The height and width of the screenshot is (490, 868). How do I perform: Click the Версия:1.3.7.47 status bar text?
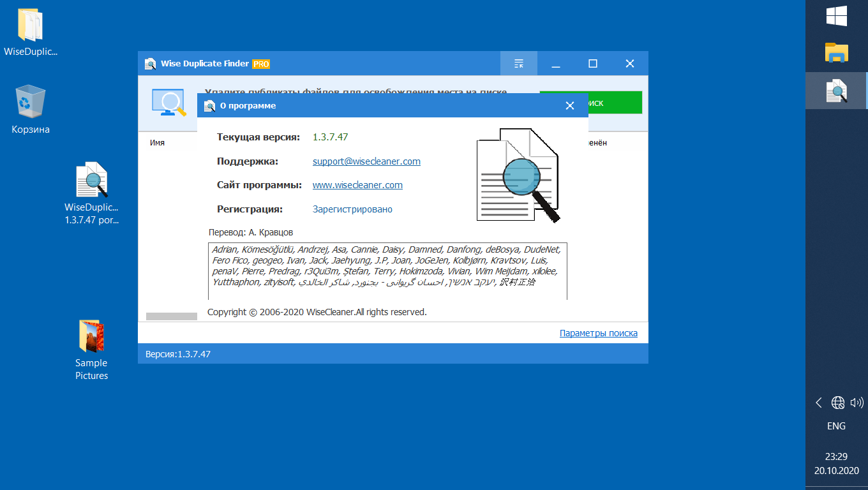pyautogui.click(x=178, y=354)
